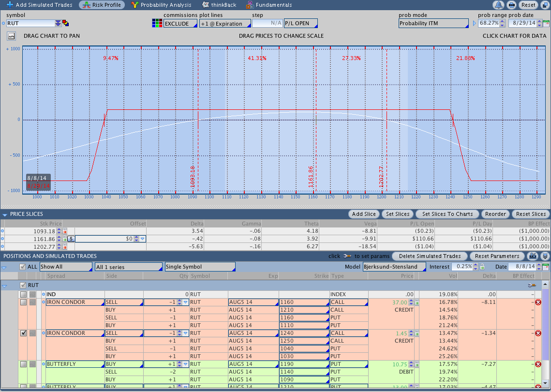This screenshot has height=392, width=551.
Task: Click Delete Simulated Trades button
Action: (430, 256)
